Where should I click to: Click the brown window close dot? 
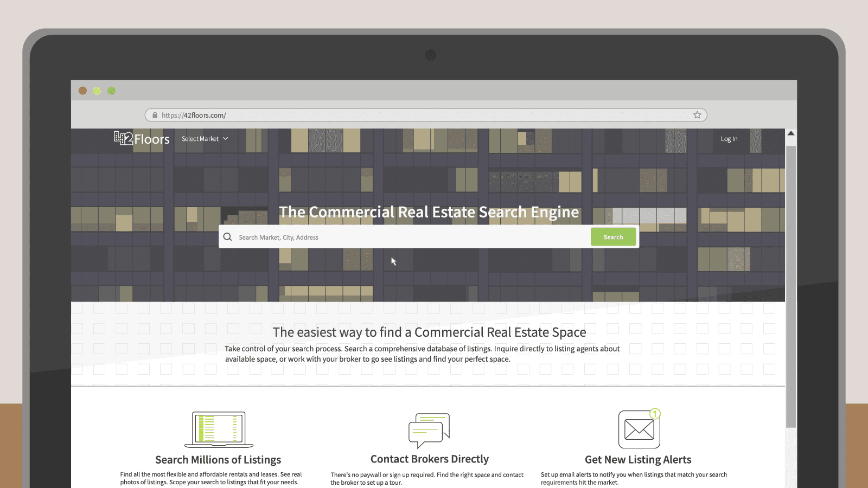point(82,91)
